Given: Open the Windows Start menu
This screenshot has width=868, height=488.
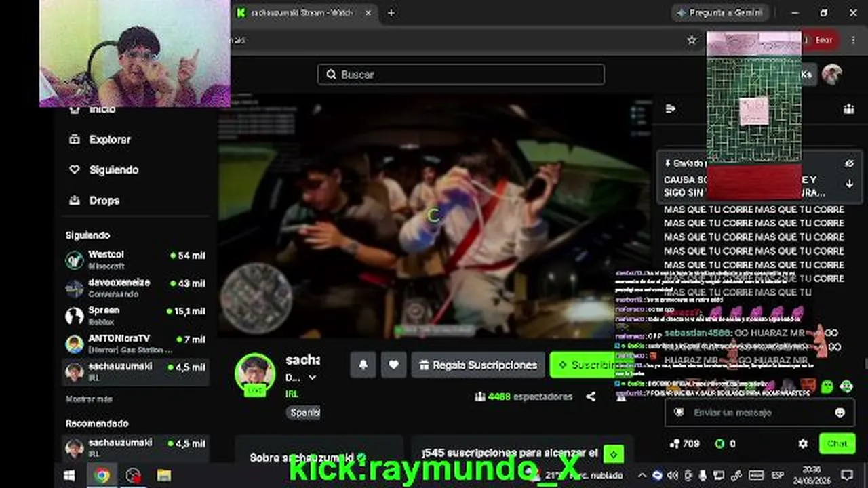Looking at the screenshot, I should [x=69, y=476].
